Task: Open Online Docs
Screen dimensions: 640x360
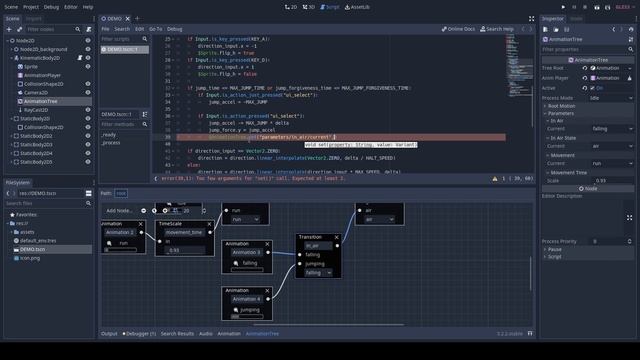Action: [x=458, y=29]
